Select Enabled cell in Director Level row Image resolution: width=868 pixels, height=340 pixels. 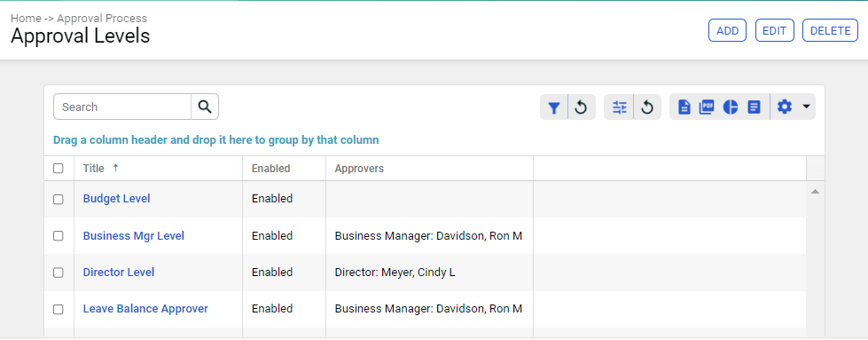pyautogui.click(x=284, y=273)
